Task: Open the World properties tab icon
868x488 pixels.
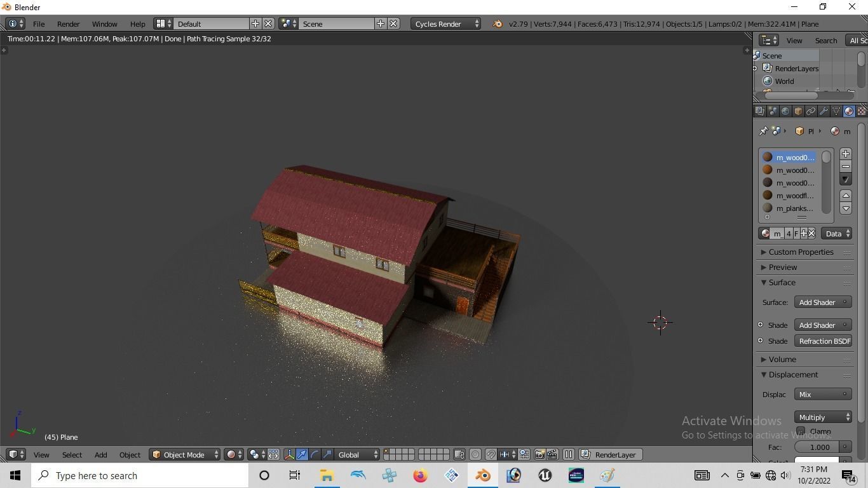Action: [785, 111]
